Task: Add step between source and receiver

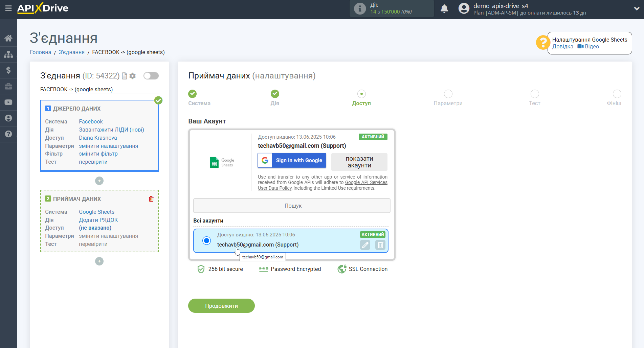Action: pyautogui.click(x=99, y=181)
